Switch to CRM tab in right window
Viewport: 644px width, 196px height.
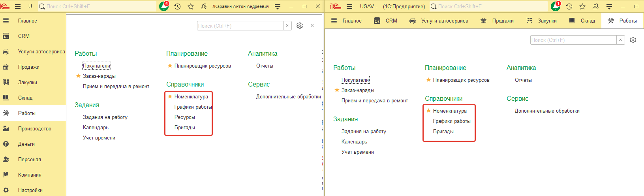point(386,21)
